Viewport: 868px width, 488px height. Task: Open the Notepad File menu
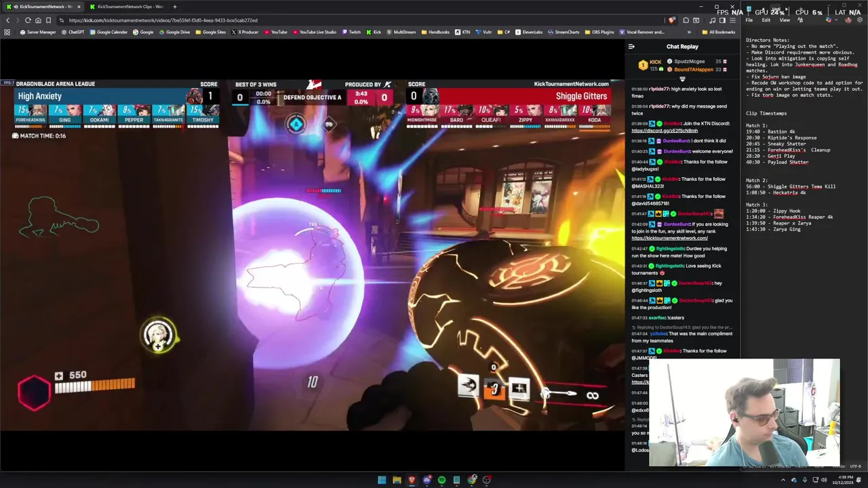click(749, 20)
